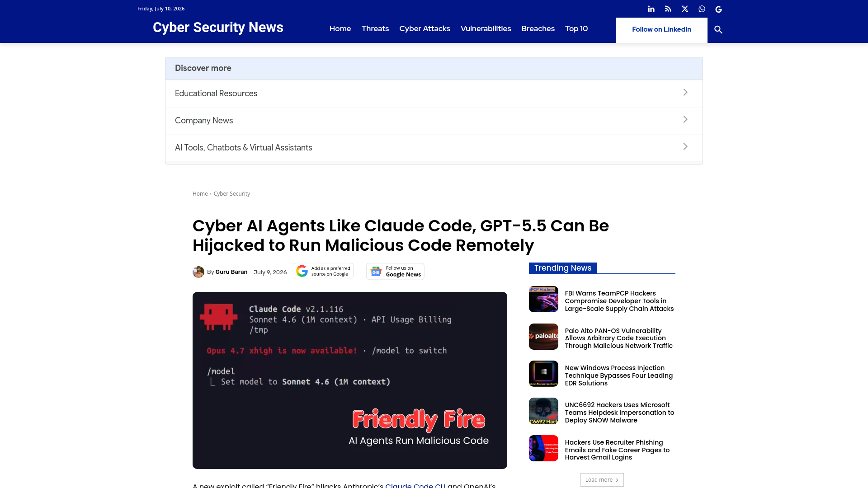Expand the Company News chevron

pyautogui.click(x=685, y=120)
